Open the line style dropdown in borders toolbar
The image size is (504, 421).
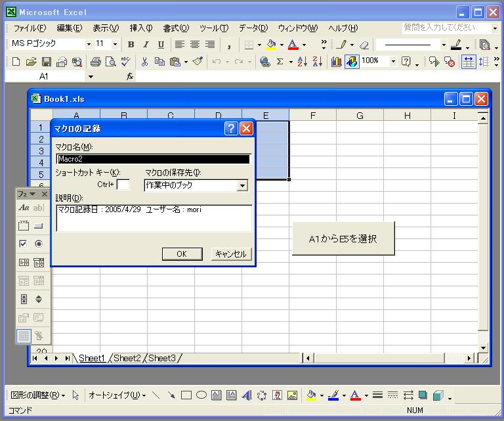(444, 45)
